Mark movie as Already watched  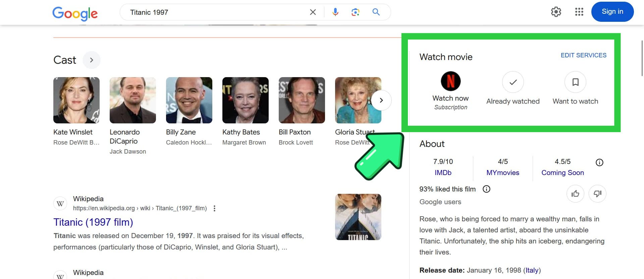[513, 82]
